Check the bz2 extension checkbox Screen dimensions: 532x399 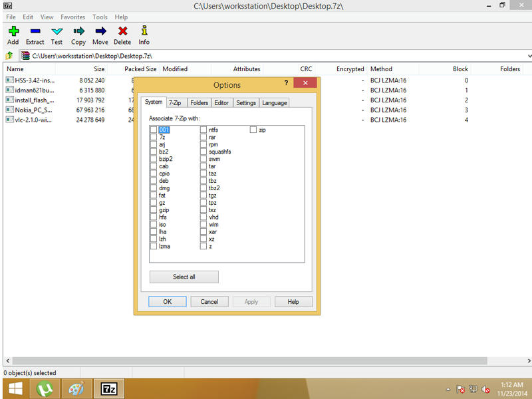click(154, 152)
